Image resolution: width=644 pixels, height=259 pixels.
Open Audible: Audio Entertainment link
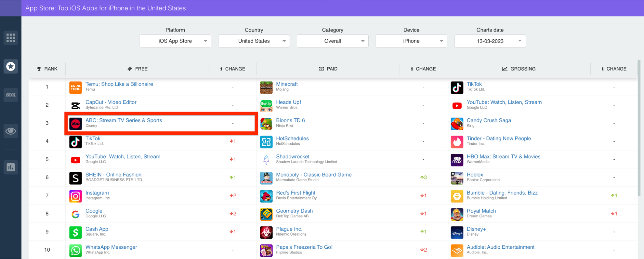point(500,247)
